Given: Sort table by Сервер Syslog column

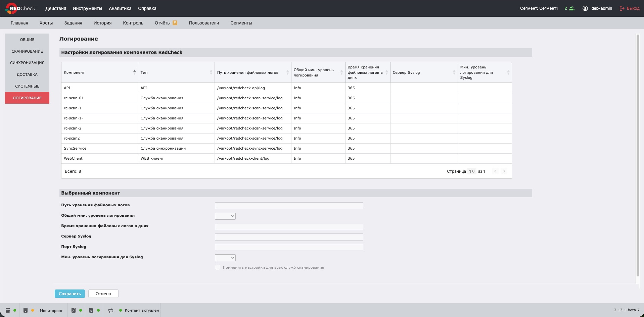Looking at the screenshot, I should 454,72.
